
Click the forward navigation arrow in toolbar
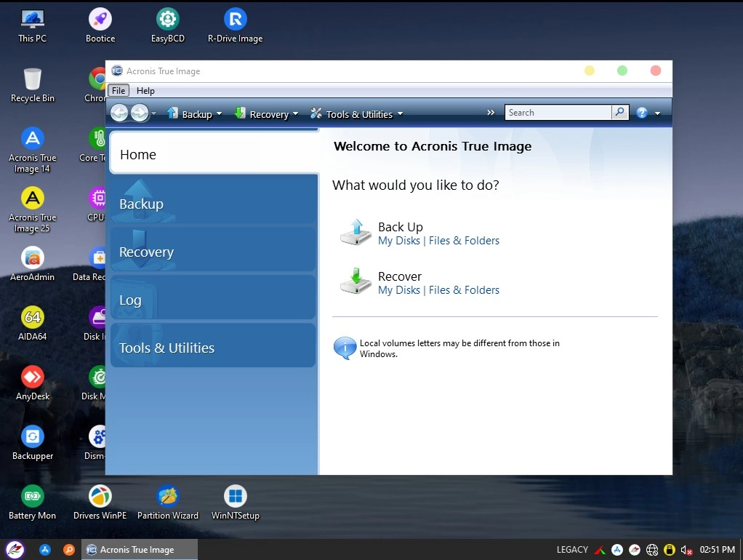[x=140, y=113]
